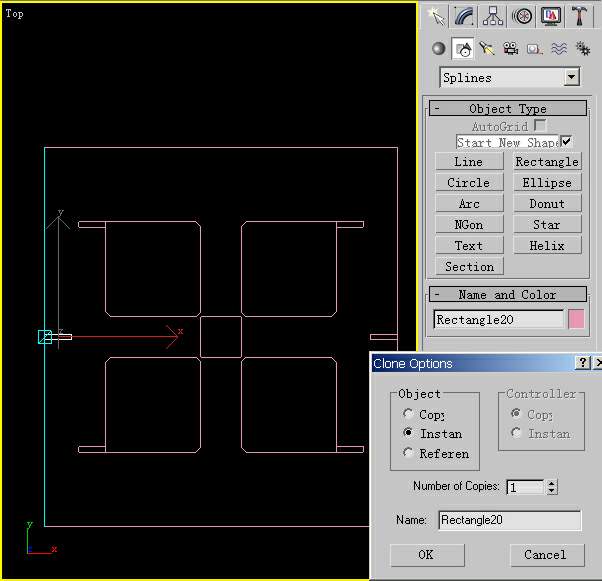Select the Lights category icon
The height and width of the screenshot is (581, 602).
[x=486, y=49]
